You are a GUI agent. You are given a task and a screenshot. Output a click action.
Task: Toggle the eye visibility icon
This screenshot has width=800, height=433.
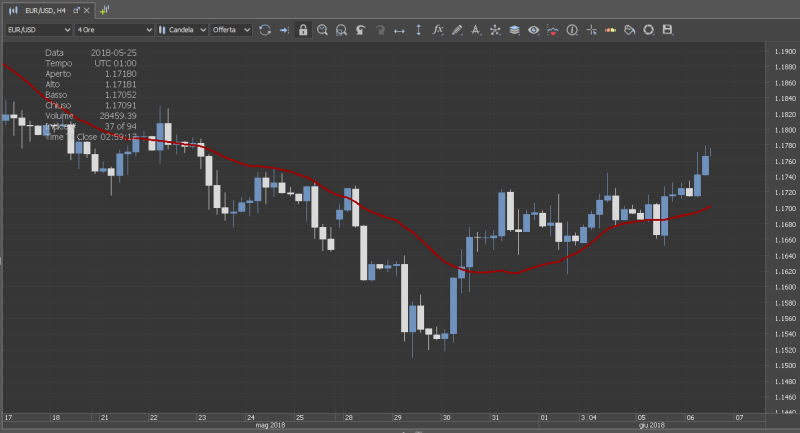[x=533, y=30]
